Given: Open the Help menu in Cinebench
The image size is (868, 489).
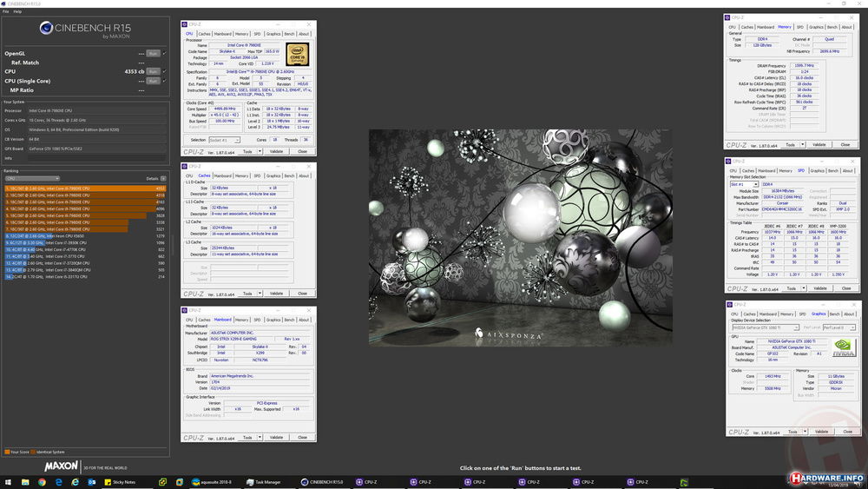Looking at the screenshot, I should click(x=17, y=11).
